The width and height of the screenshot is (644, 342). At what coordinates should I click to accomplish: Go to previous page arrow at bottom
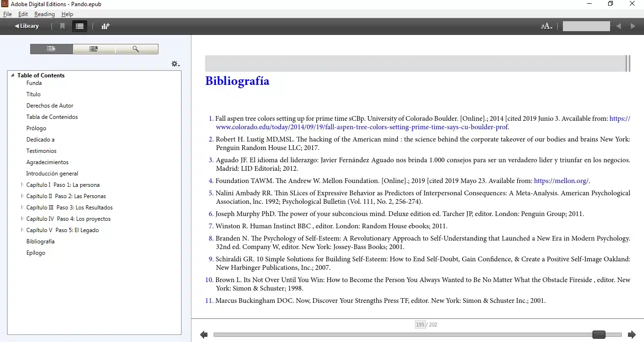204,334
